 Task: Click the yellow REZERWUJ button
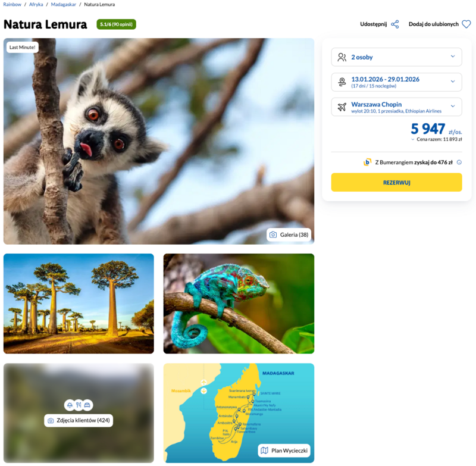[x=396, y=183]
